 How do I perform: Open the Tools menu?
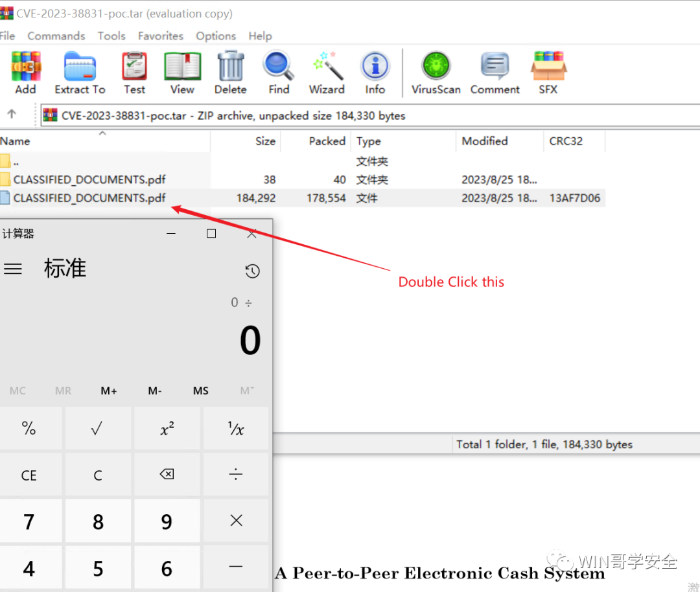pyautogui.click(x=111, y=36)
